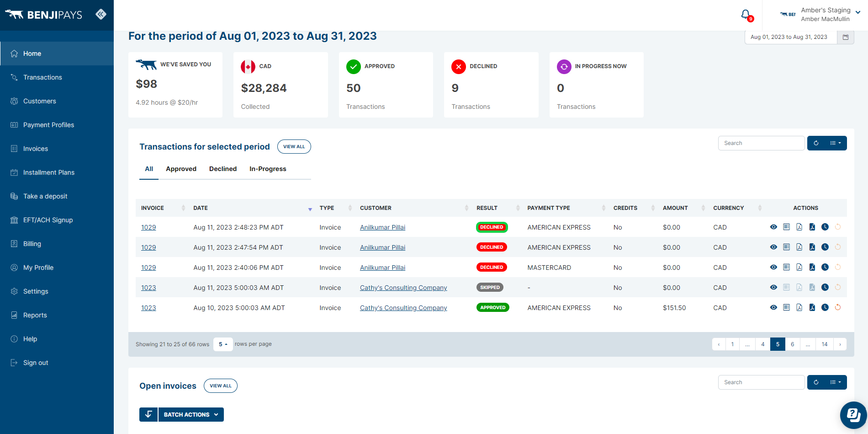Go to pagination page 4
Screen dimensions: 868x434
tap(762, 344)
